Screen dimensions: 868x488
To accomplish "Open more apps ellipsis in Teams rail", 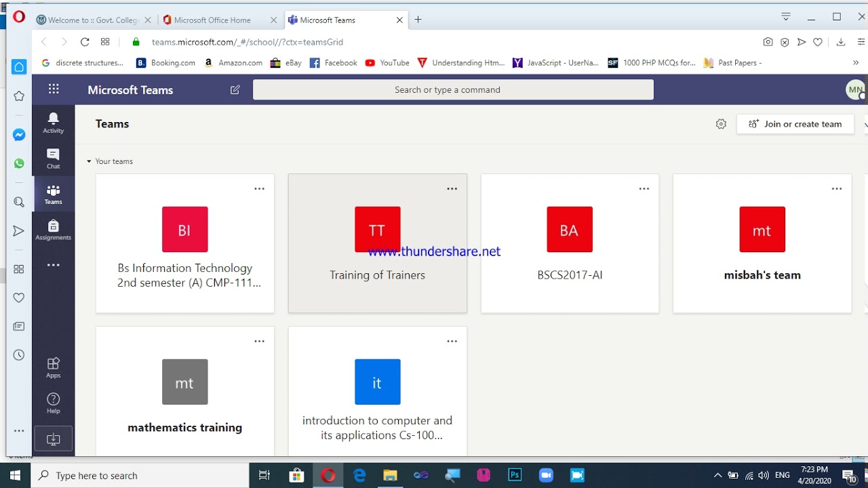I will click(x=54, y=265).
